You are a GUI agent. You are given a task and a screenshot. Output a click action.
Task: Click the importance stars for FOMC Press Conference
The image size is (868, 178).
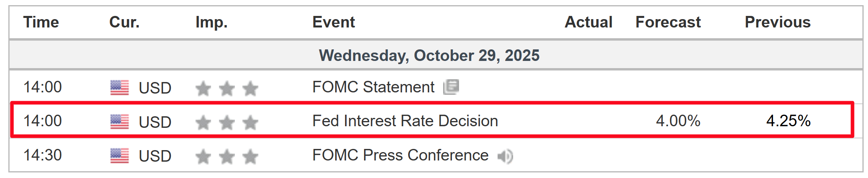[x=227, y=156]
